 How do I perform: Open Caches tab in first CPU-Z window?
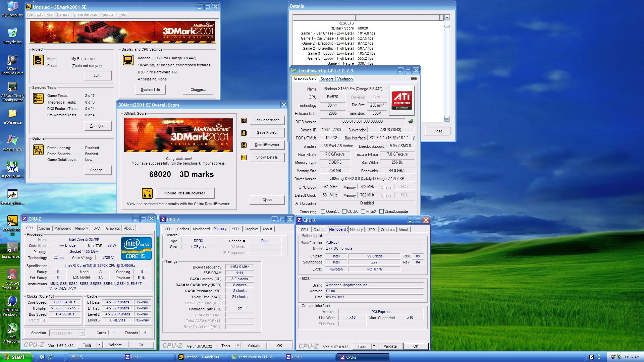point(44,228)
